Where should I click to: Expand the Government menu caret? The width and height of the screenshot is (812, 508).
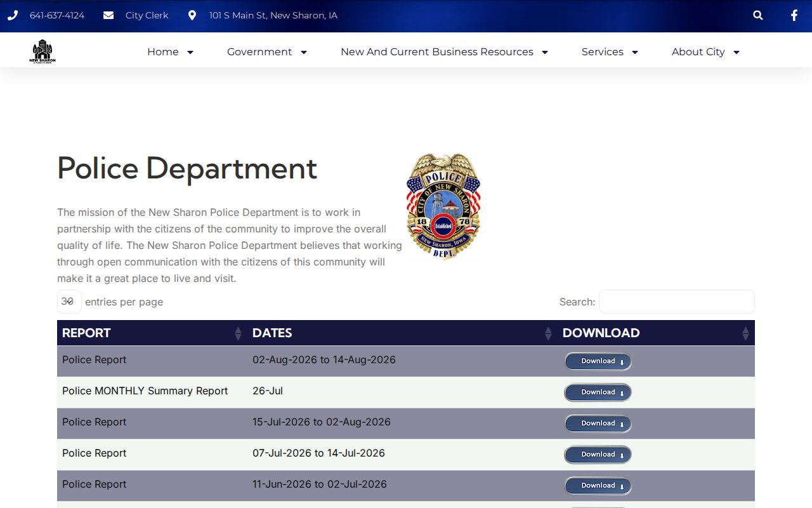click(x=304, y=52)
